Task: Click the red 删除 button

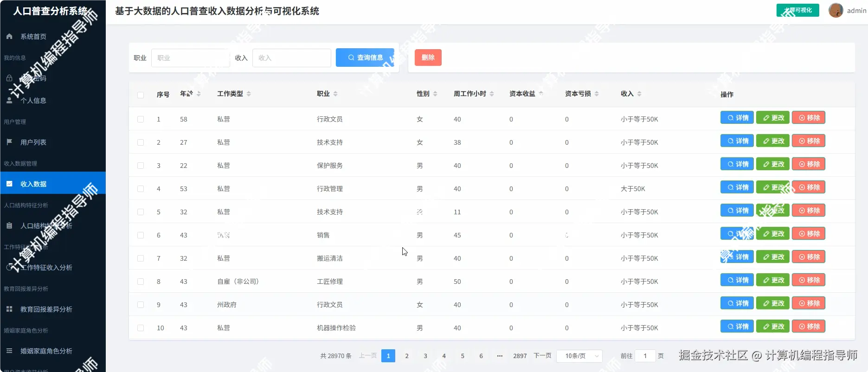Action: (x=428, y=58)
